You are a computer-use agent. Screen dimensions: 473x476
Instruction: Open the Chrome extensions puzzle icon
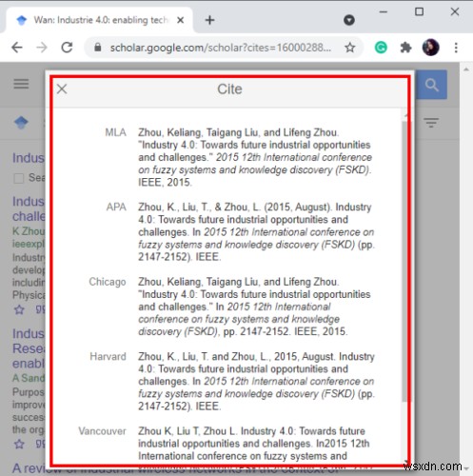(x=405, y=48)
